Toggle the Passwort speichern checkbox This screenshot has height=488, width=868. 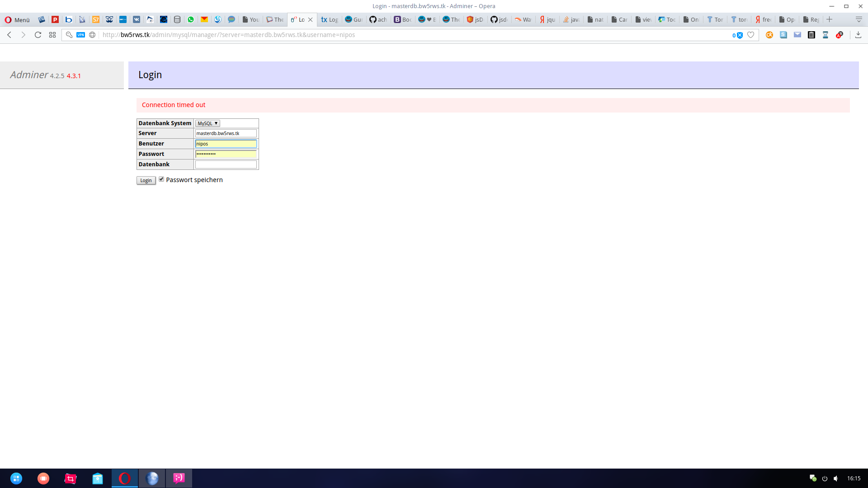(161, 179)
